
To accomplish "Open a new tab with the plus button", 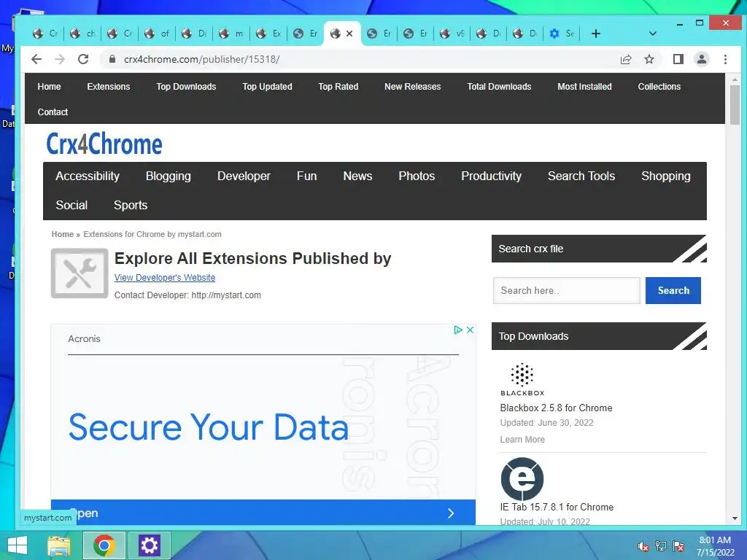I will [595, 34].
